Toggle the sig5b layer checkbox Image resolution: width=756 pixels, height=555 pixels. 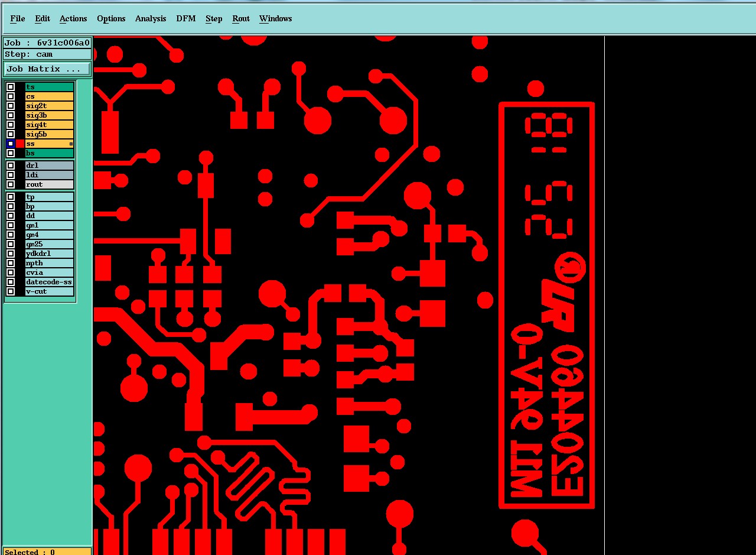coord(11,134)
